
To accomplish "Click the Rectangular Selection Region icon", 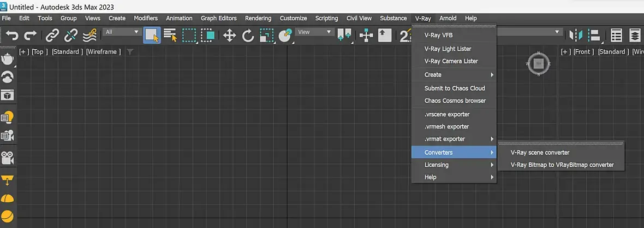I will tap(189, 36).
